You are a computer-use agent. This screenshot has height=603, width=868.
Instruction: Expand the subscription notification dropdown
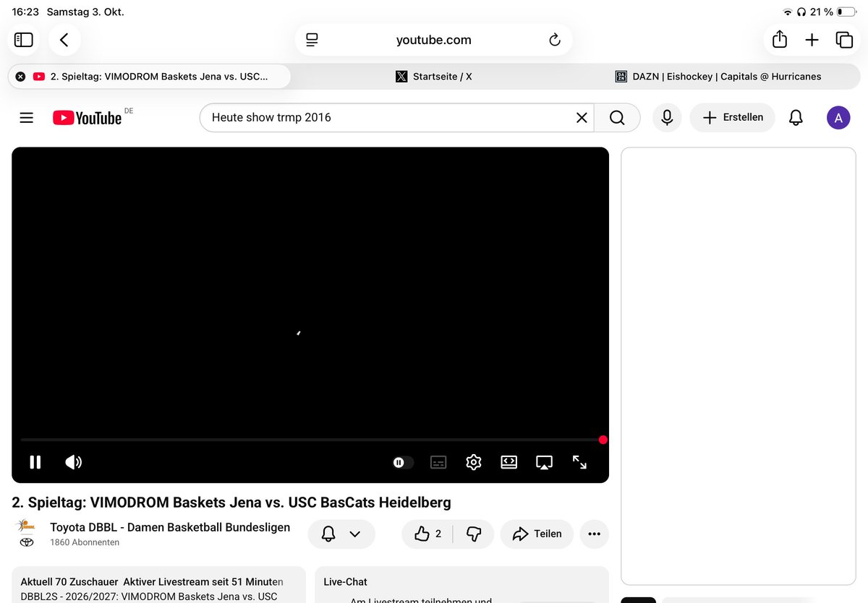coord(341,534)
